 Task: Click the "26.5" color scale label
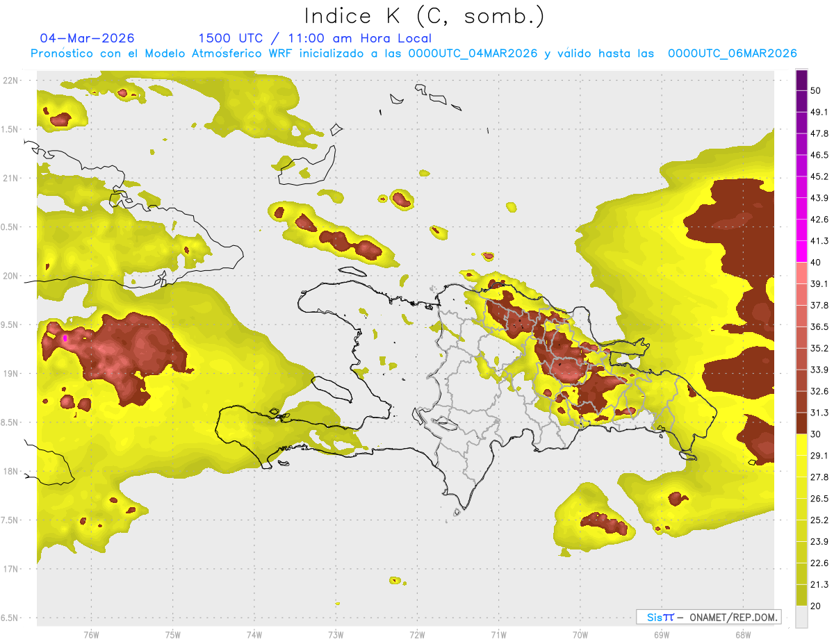coord(819,499)
